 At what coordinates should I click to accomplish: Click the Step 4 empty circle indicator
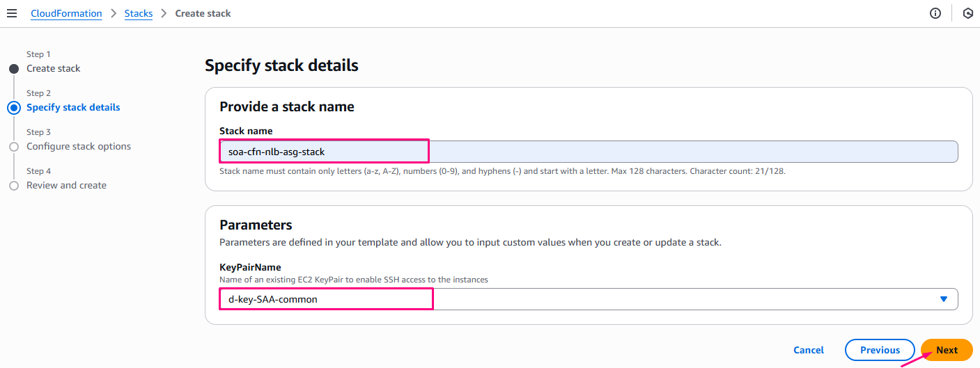14,186
